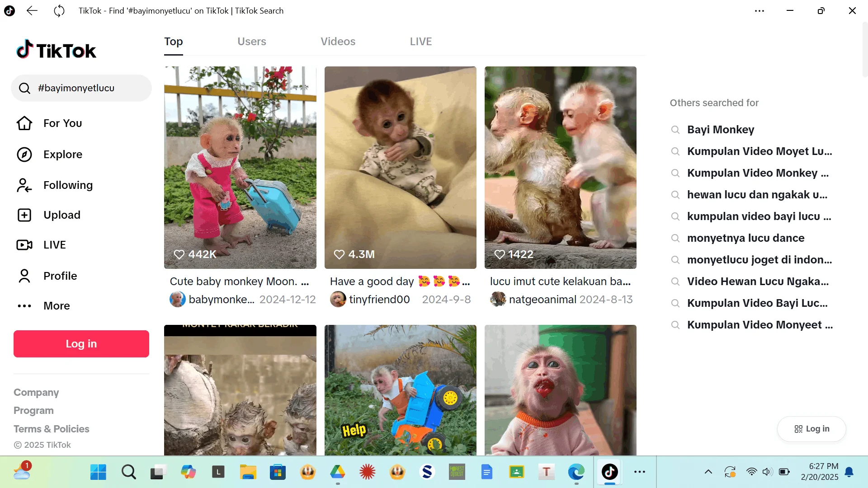Open More options via three-dot icon in sidebar
This screenshot has width=868, height=488.
tap(24, 306)
